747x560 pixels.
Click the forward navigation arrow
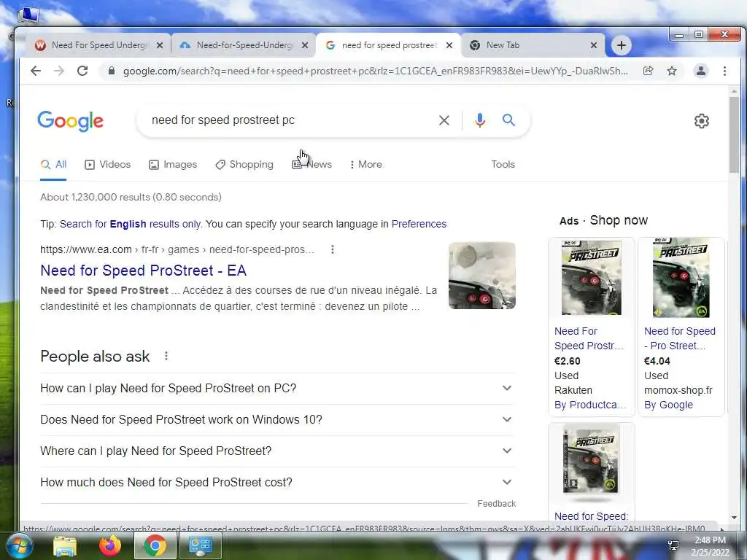coord(58,71)
